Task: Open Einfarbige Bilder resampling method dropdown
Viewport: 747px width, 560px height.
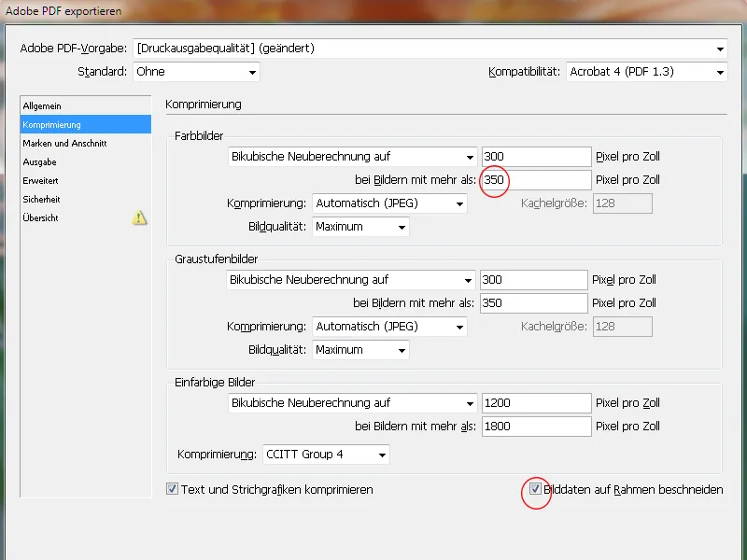Action: point(353,403)
